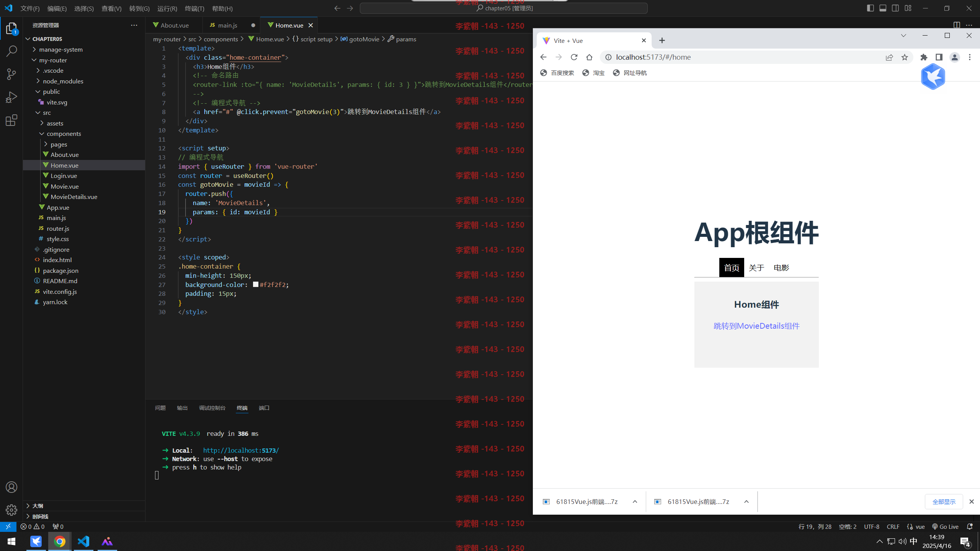Switch to About.vue editor tab

pos(174,25)
